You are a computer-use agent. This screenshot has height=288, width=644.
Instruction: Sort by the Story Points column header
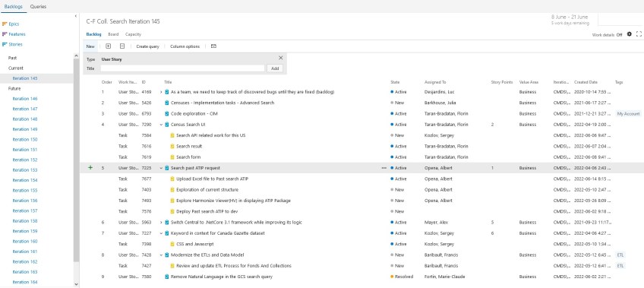(501, 82)
